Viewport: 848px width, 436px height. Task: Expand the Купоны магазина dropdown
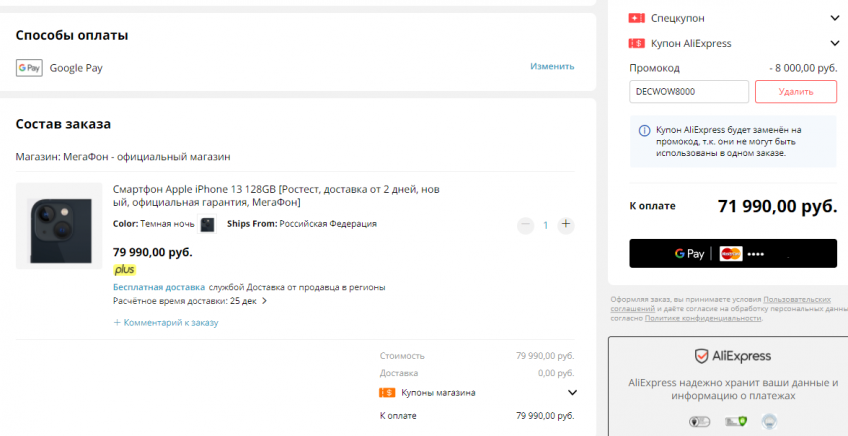pyautogui.click(x=572, y=393)
